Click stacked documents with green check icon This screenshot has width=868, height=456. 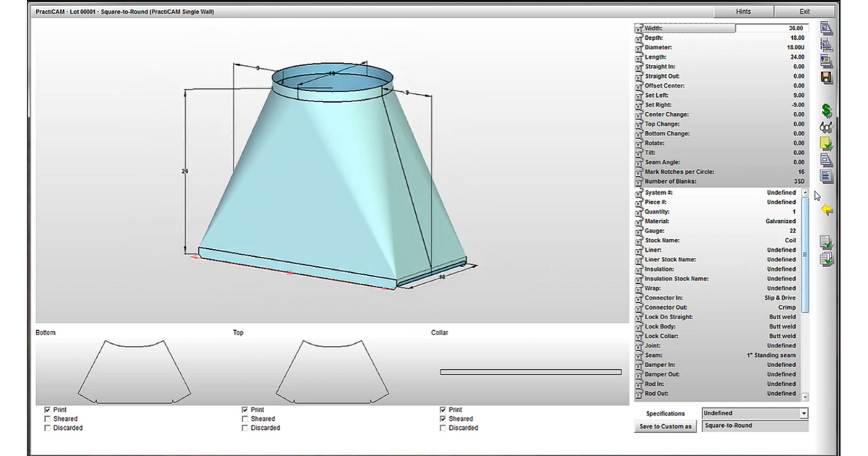pyautogui.click(x=826, y=259)
